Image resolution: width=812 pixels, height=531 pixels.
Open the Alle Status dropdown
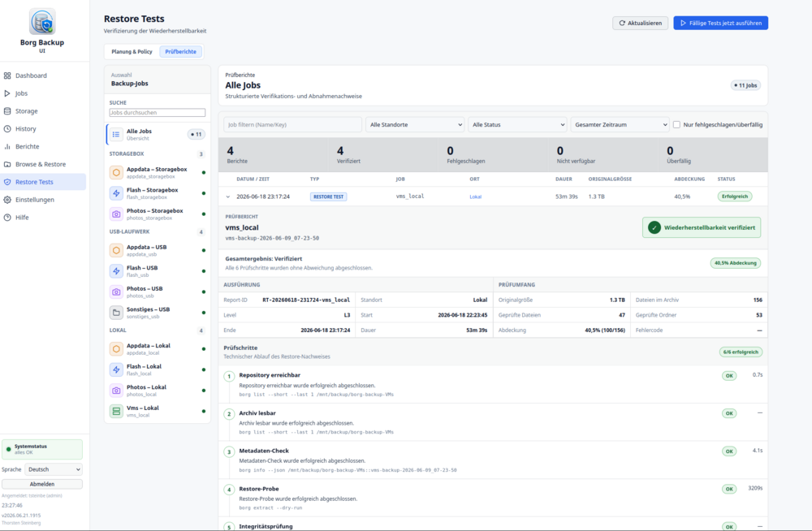click(x=518, y=125)
